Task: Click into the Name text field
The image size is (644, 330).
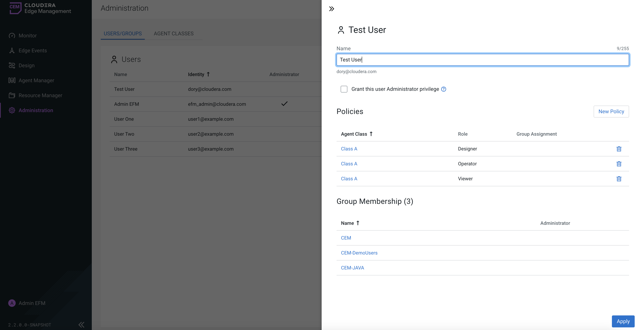Action: pos(482,60)
